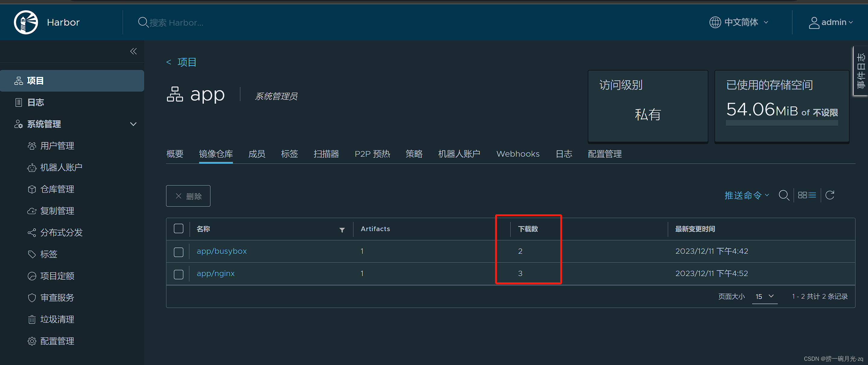The width and height of the screenshot is (868, 365).
Task: Click the 审查服务 shield icon
Action: click(x=32, y=298)
